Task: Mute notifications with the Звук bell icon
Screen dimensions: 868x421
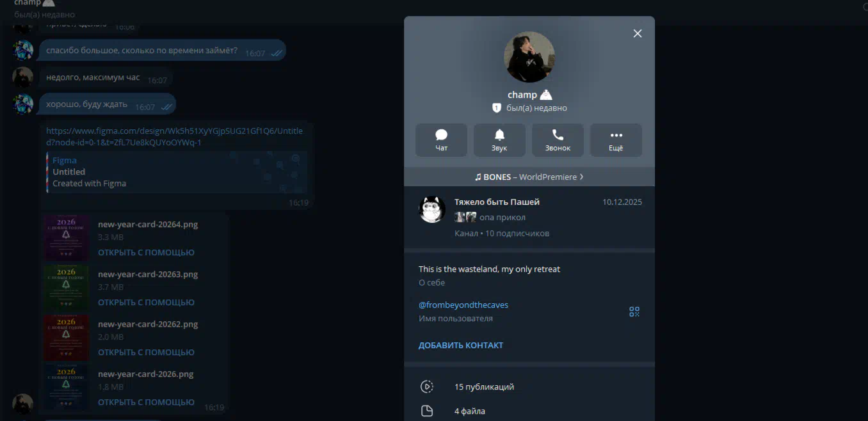Action: [x=499, y=140]
